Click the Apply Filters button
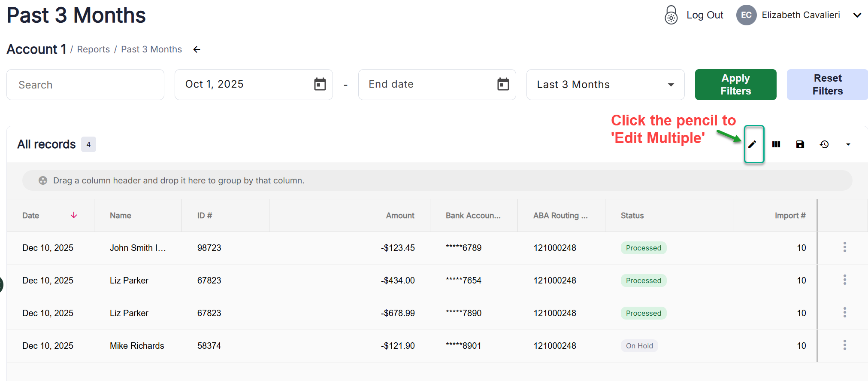The image size is (868, 381). click(x=735, y=85)
